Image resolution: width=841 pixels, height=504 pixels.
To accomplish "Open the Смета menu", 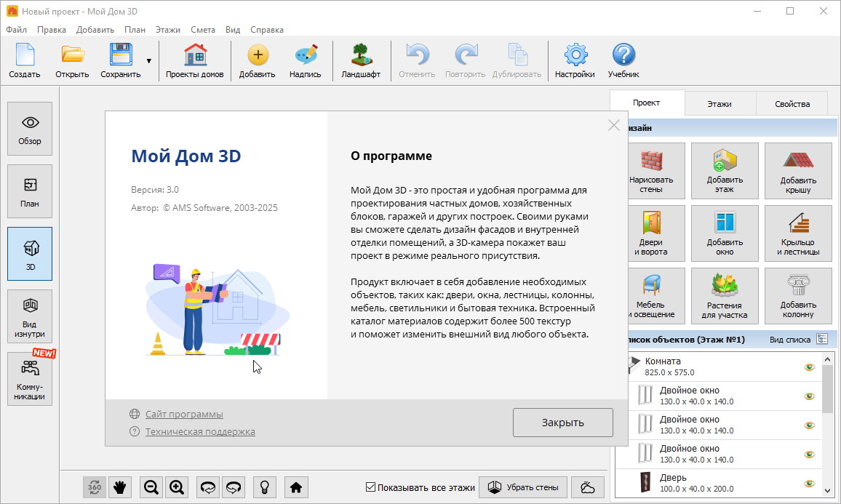I will click(x=203, y=30).
